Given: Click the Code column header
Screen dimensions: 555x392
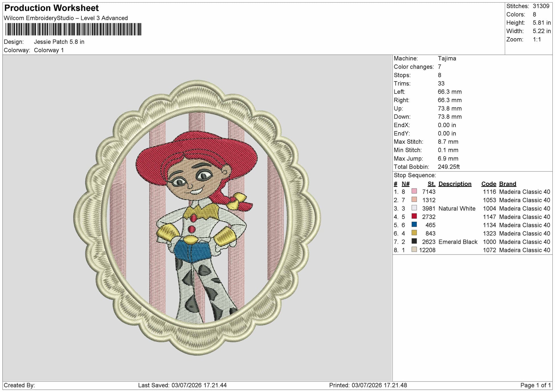Looking at the screenshot, I should coord(489,184).
